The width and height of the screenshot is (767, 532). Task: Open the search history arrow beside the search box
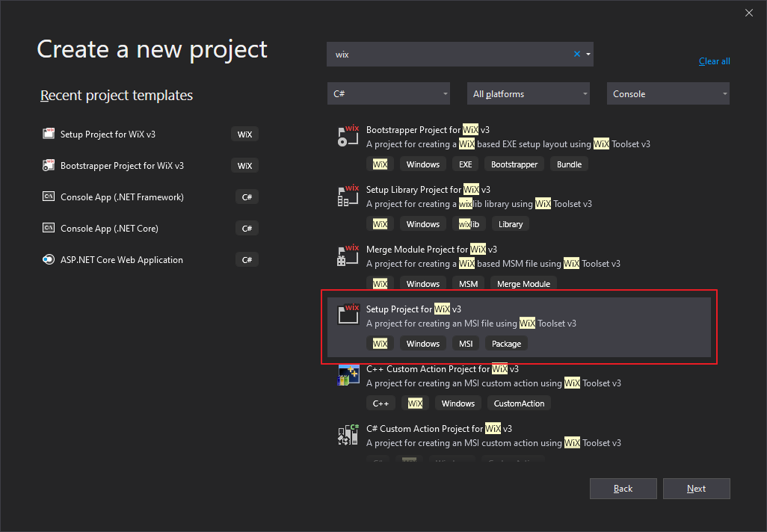(x=588, y=53)
